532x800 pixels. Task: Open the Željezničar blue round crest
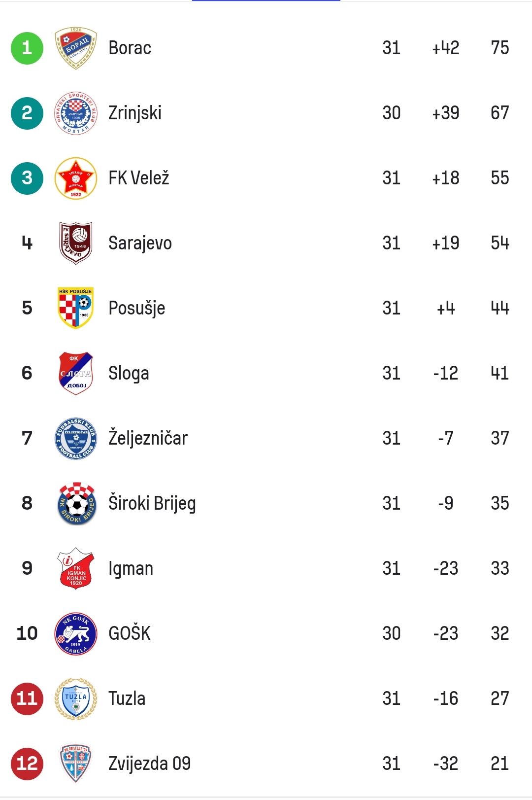pos(76,438)
